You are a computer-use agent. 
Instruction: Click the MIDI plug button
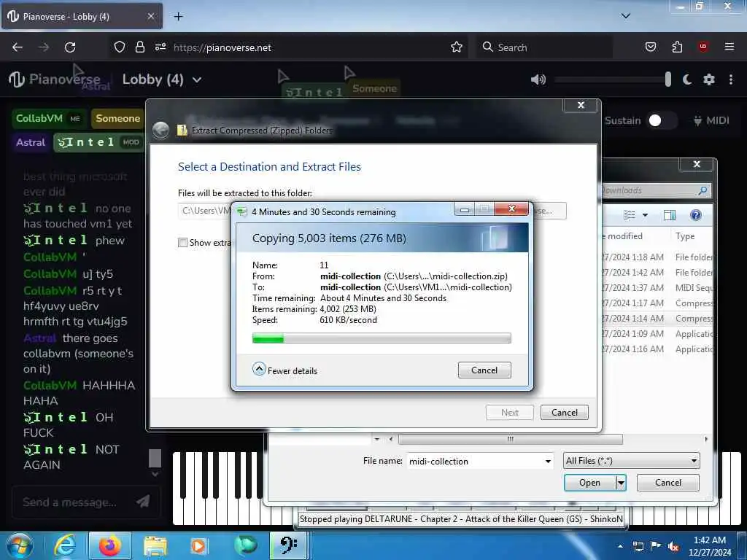coord(711,120)
